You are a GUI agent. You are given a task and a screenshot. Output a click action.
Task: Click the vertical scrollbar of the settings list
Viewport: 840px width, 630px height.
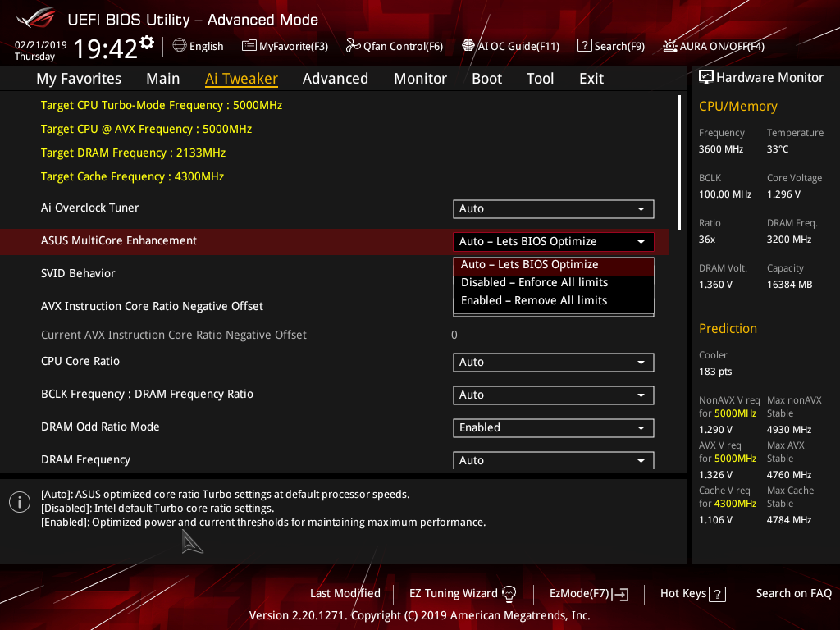coord(679,162)
